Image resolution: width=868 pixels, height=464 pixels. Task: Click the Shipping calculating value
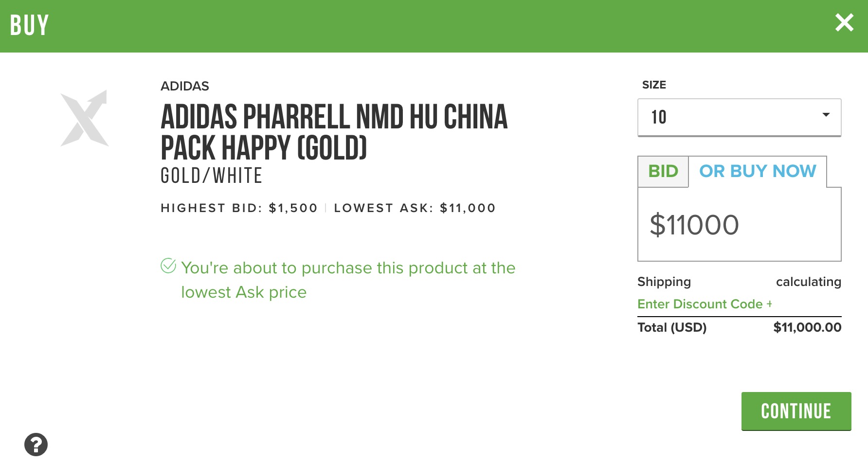pos(808,282)
